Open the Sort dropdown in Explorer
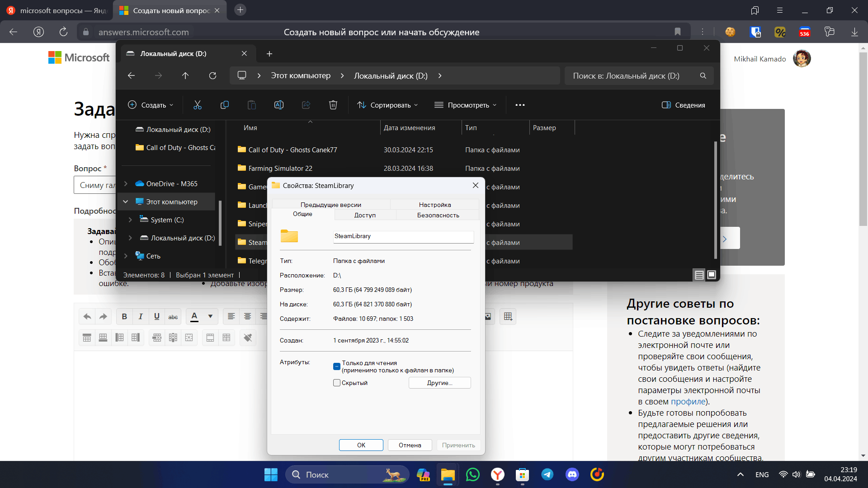 pos(387,105)
